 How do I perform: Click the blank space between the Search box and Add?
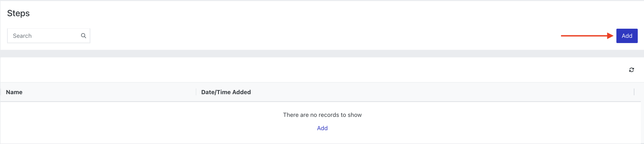click(326, 36)
